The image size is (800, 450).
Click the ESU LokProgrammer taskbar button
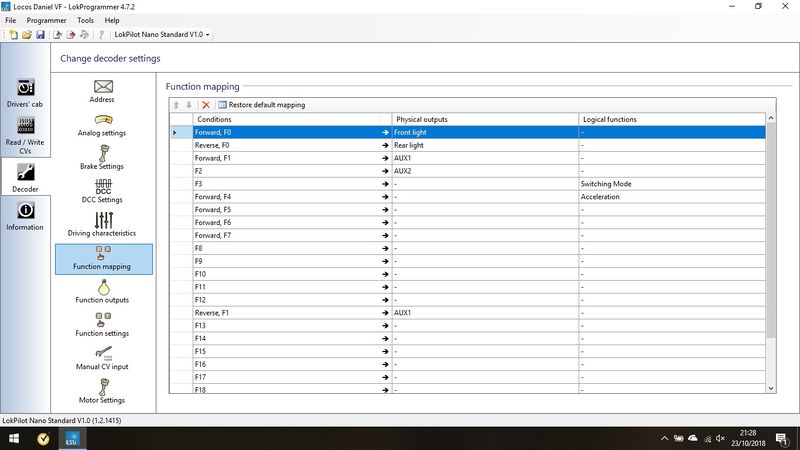(71, 439)
